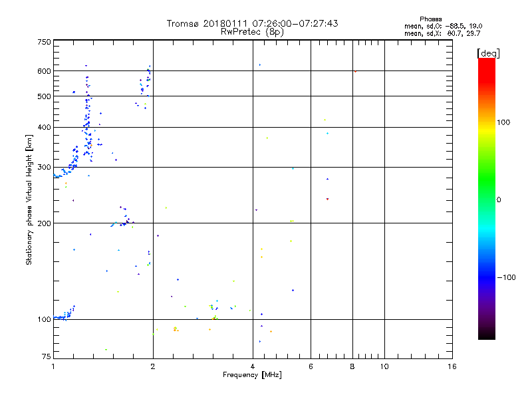The width and height of the screenshot is (532, 399).
Task: Click the black bottom of the colorbar
Action: [x=487, y=334]
